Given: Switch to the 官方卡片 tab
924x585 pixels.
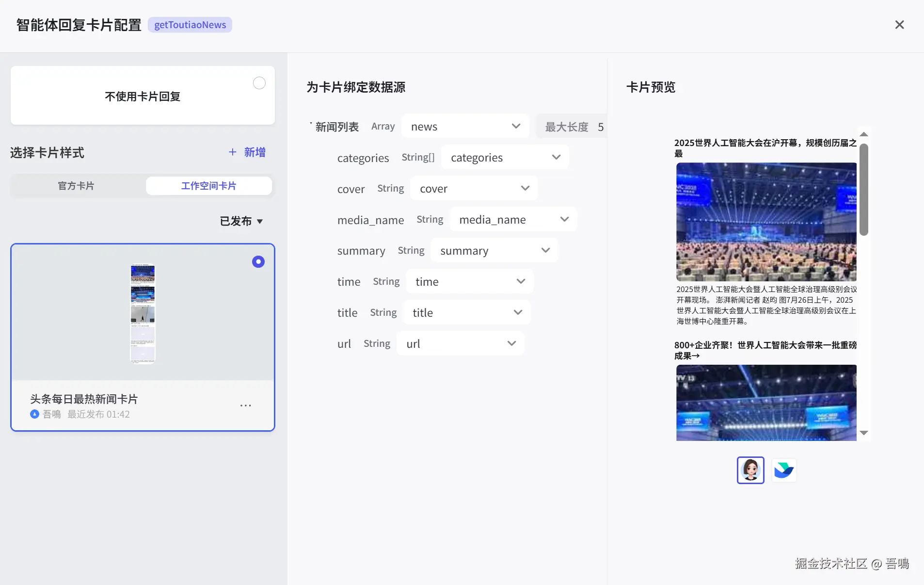Looking at the screenshot, I should pos(76,186).
